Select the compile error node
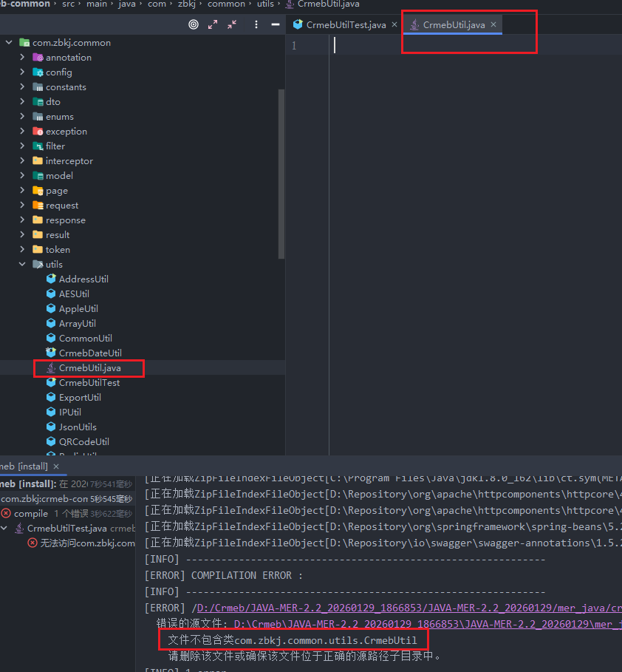Viewport: 622px width, 672px height. (x=31, y=514)
